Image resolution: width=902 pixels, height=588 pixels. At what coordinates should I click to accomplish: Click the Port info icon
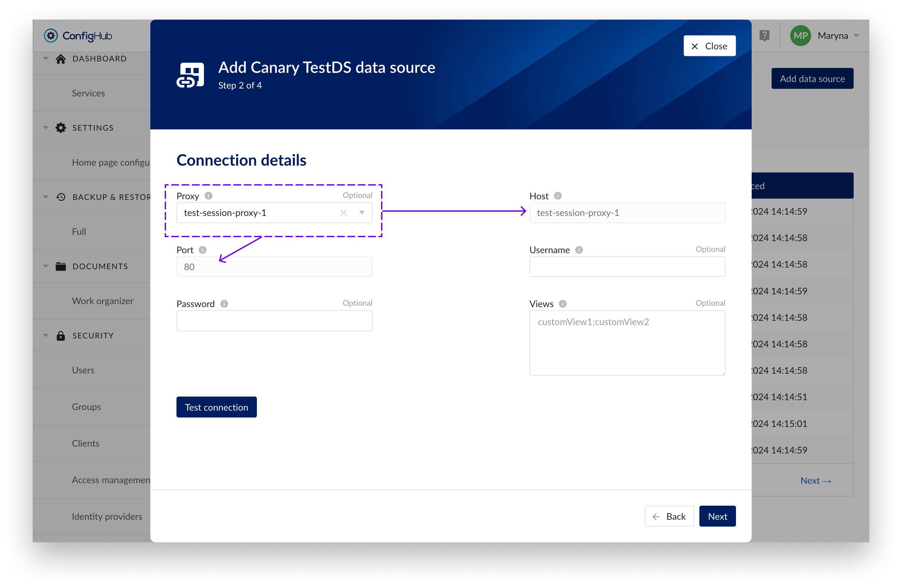203,250
